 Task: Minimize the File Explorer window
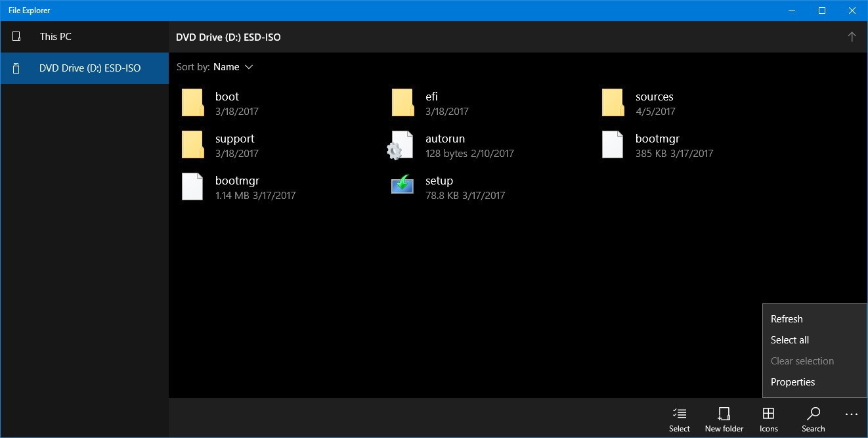[792, 11]
